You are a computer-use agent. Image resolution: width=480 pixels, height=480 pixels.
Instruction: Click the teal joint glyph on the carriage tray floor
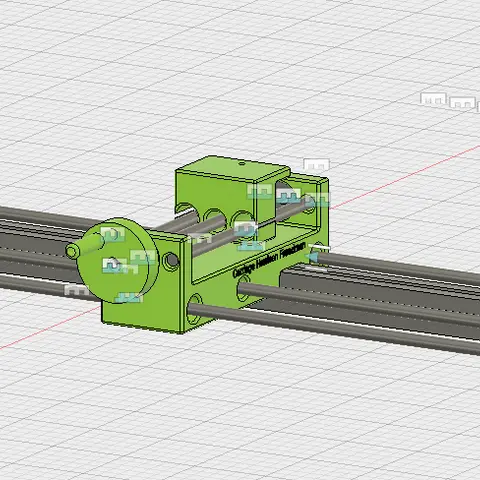click(x=251, y=246)
